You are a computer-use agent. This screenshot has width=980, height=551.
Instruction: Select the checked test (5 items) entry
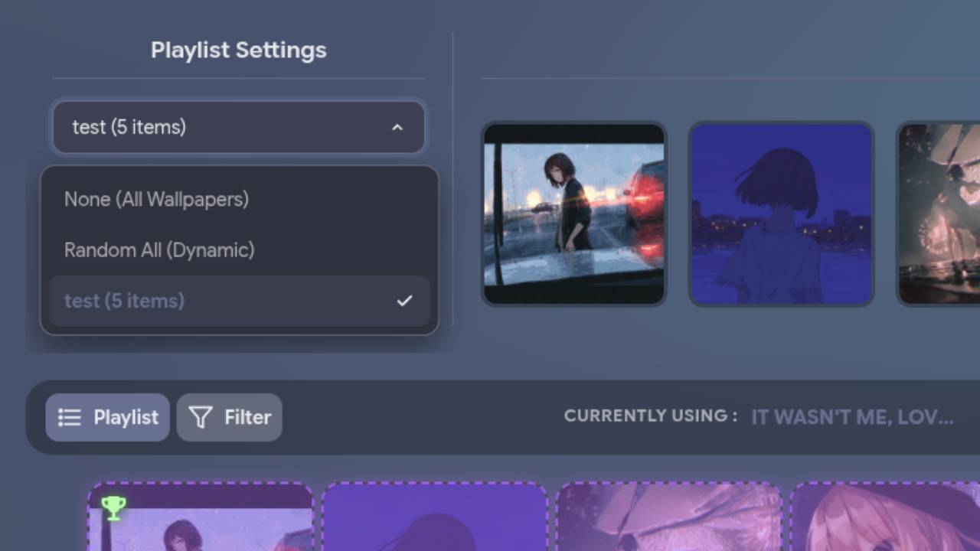[239, 301]
